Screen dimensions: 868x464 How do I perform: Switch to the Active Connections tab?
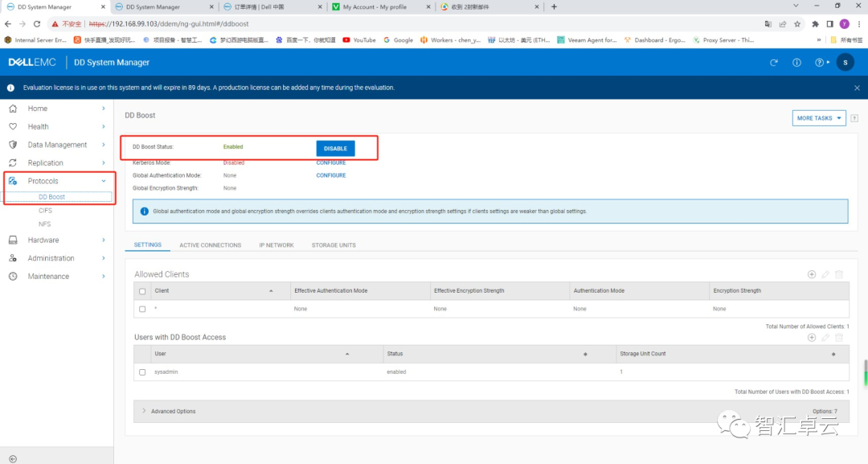[210, 245]
